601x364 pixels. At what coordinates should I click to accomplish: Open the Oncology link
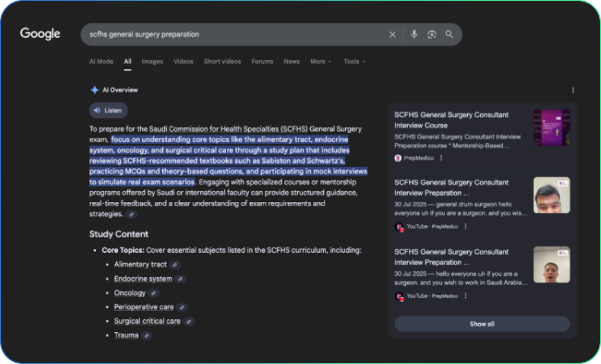tap(129, 293)
